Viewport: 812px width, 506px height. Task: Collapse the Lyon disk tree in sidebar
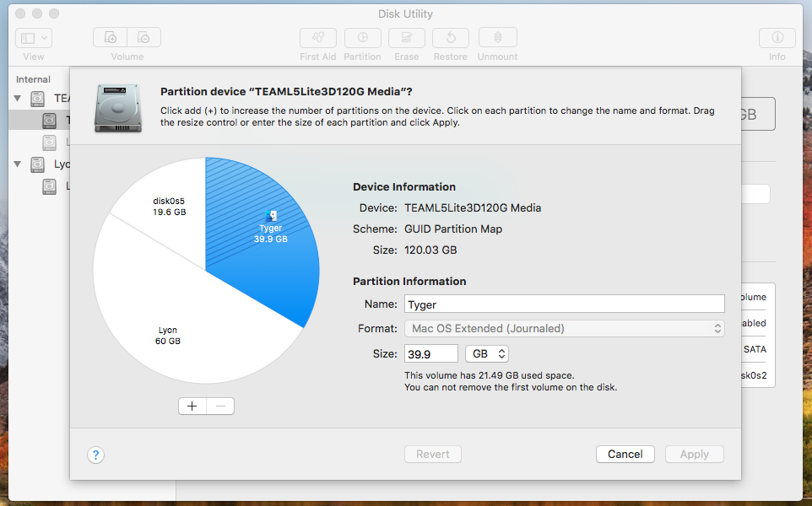pos(18,164)
